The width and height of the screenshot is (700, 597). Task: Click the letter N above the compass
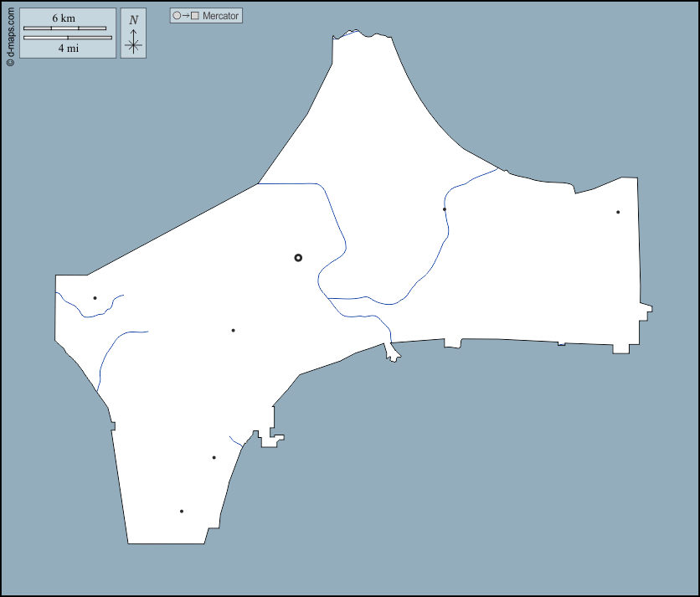pos(133,20)
